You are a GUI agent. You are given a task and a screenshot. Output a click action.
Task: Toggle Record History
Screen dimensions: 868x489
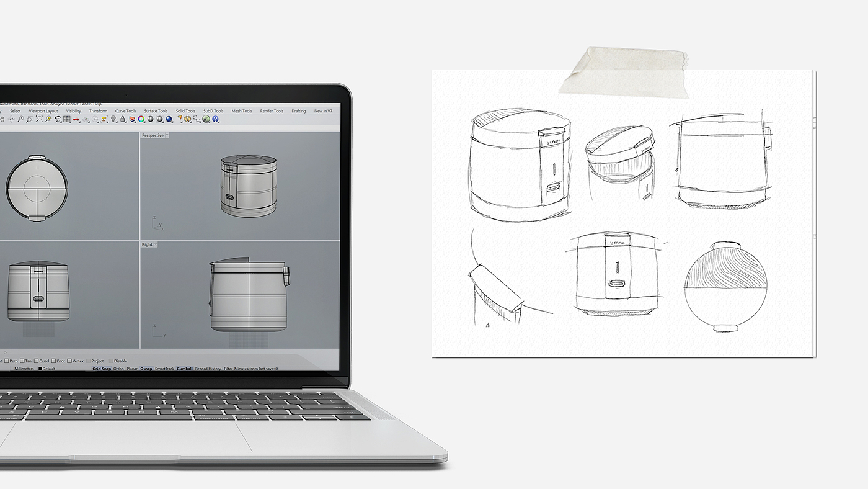pos(208,369)
